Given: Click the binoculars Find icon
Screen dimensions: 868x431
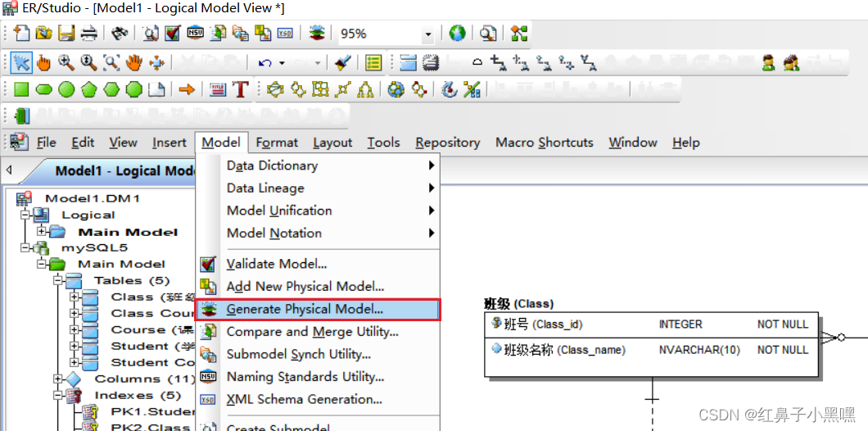Looking at the screenshot, I should pyautogui.click(x=119, y=34).
